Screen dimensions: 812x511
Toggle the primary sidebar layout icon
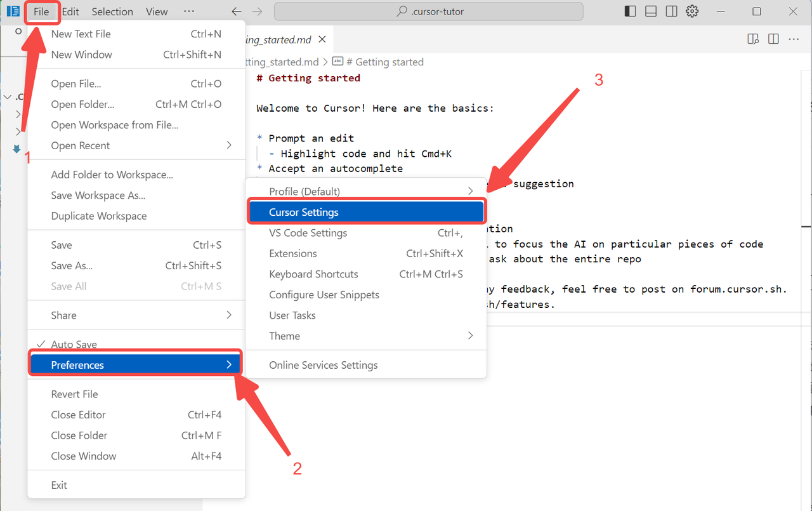coord(630,11)
